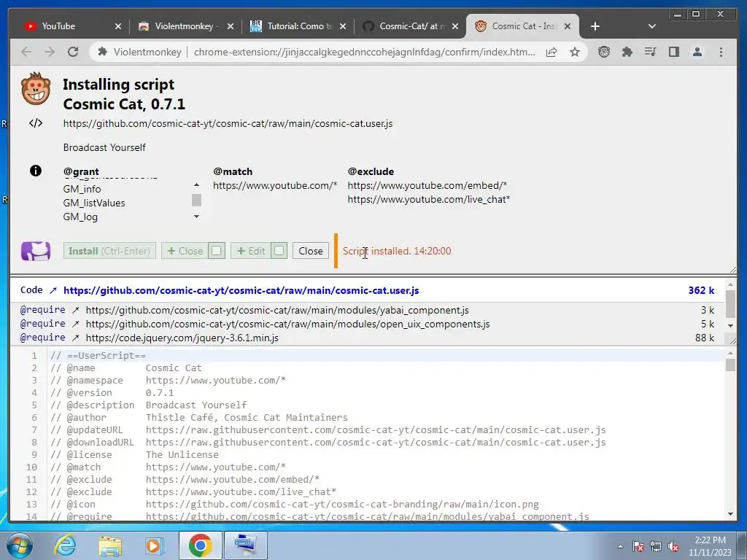Image resolution: width=747 pixels, height=560 pixels.
Task: Click the + Edit button
Action: pos(251,251)
